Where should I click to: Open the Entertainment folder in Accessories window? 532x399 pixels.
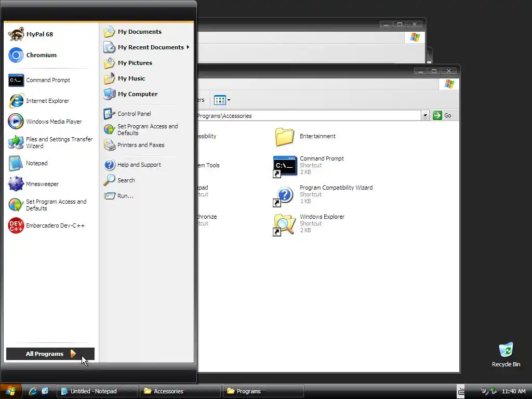click(x=304, y=137)
